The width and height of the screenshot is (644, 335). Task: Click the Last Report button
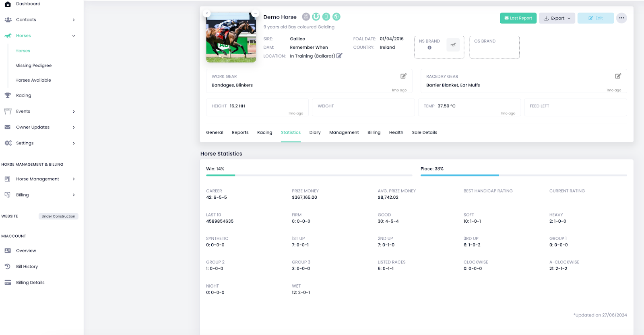pos(518,18)
